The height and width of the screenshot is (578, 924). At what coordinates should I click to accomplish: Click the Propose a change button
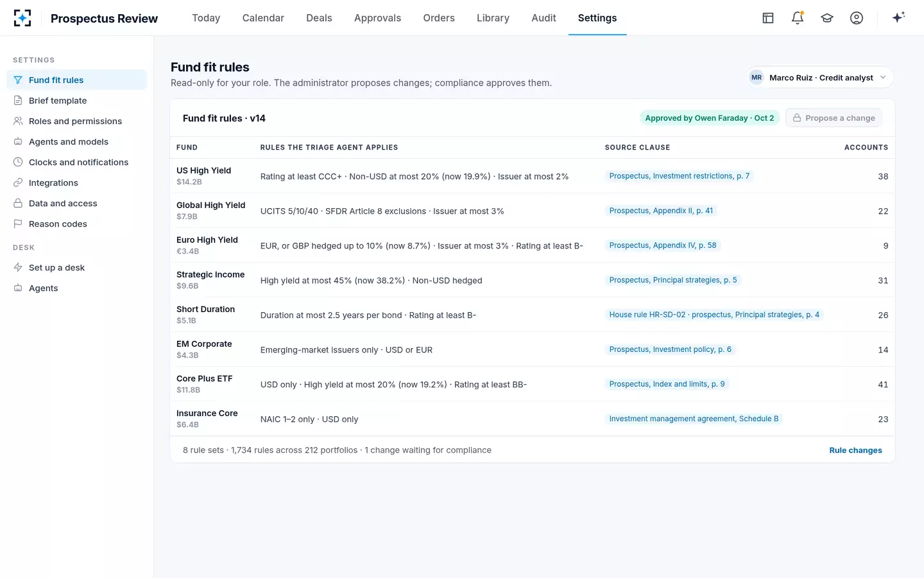(834, 118)
